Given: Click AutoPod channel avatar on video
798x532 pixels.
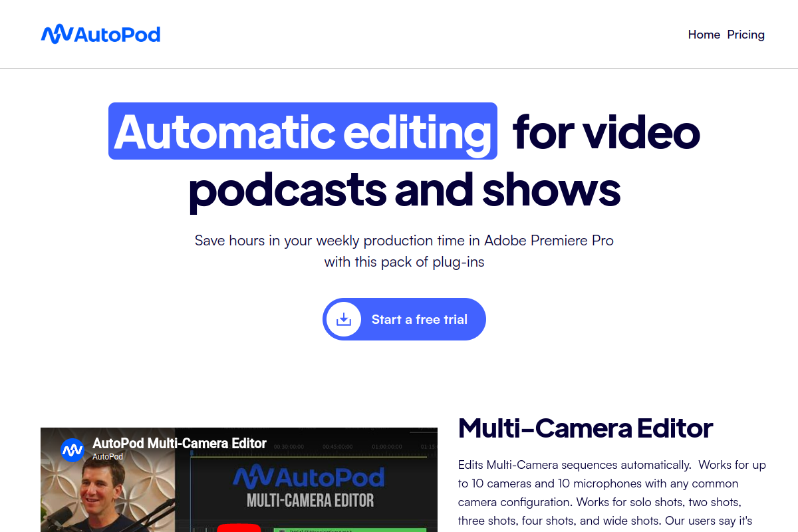Looking at the screenshot, I should tap(72, 450).
